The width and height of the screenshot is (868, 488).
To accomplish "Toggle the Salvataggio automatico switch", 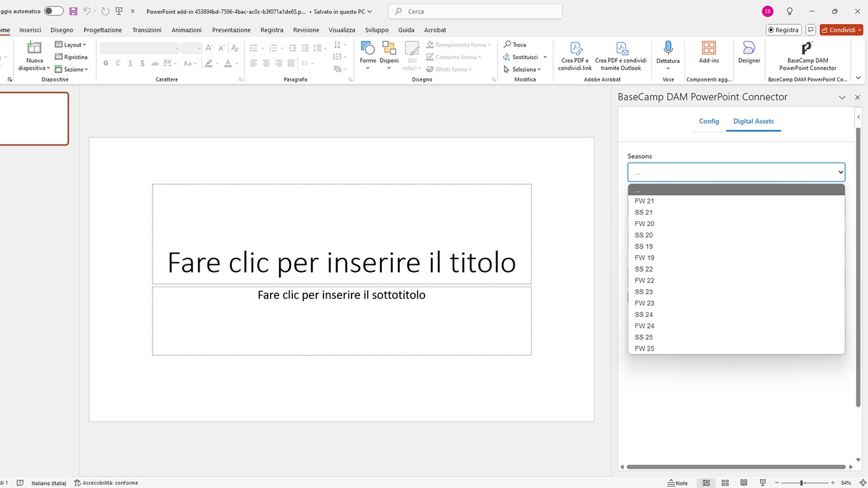I will (53, 11).
